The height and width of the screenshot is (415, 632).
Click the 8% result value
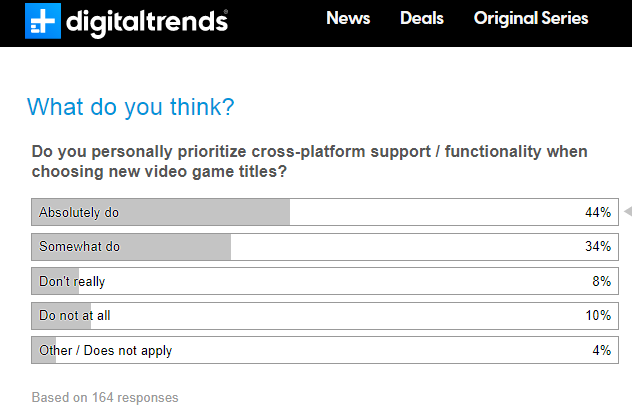pyautogui.click(x=602, y=281)
